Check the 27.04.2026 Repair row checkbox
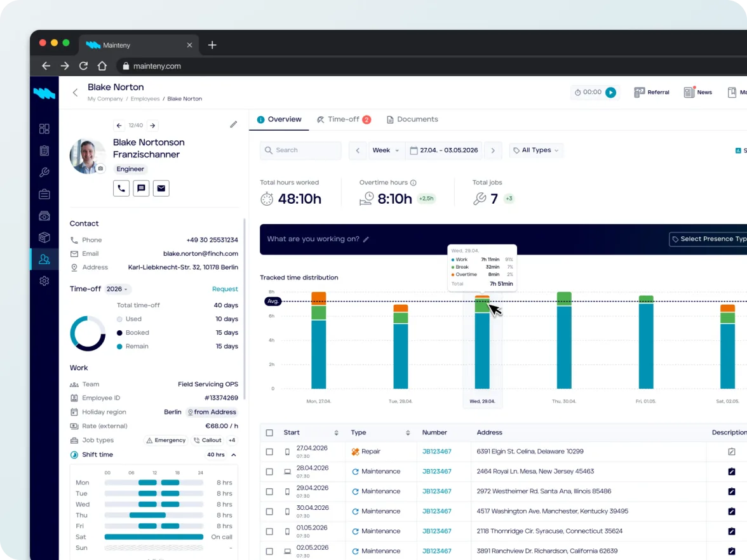The height and width of the screenshot is (560, 747). point(269,451)
